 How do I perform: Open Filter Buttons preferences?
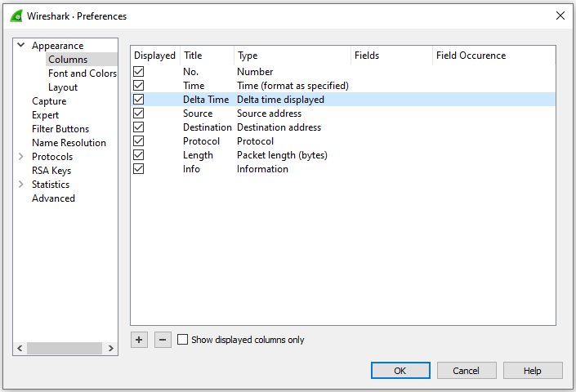pos(60,129)
